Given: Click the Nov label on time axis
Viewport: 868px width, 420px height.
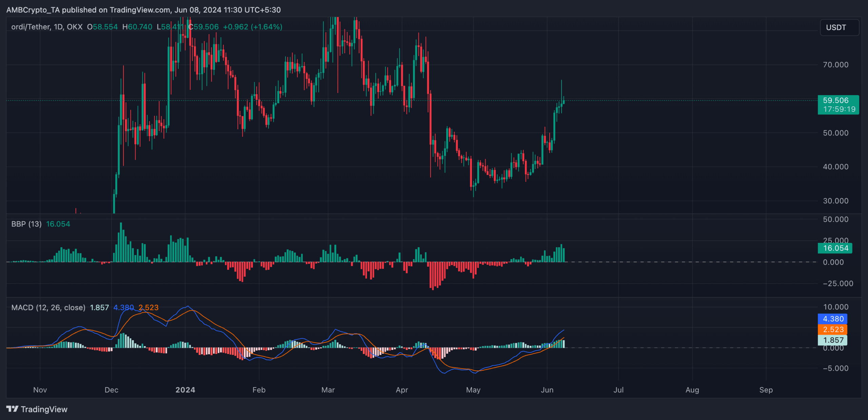Looking at the screenshot, I should [x=40, y=390].
